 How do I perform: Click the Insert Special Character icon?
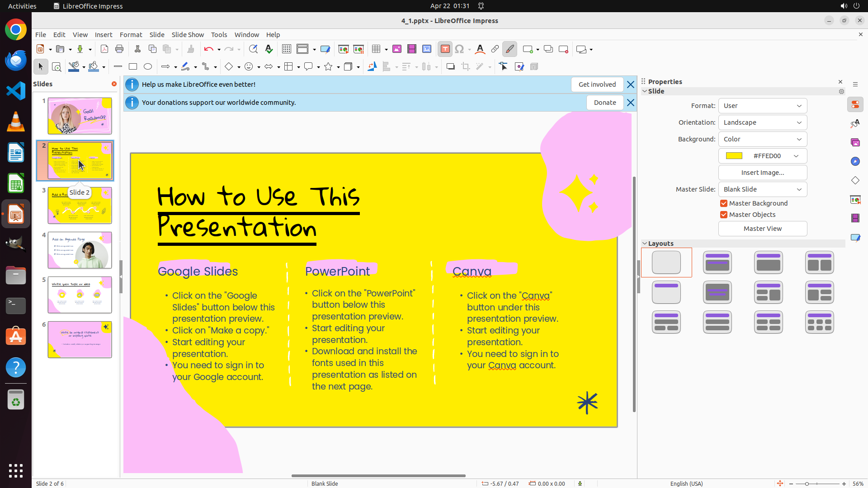459,49
